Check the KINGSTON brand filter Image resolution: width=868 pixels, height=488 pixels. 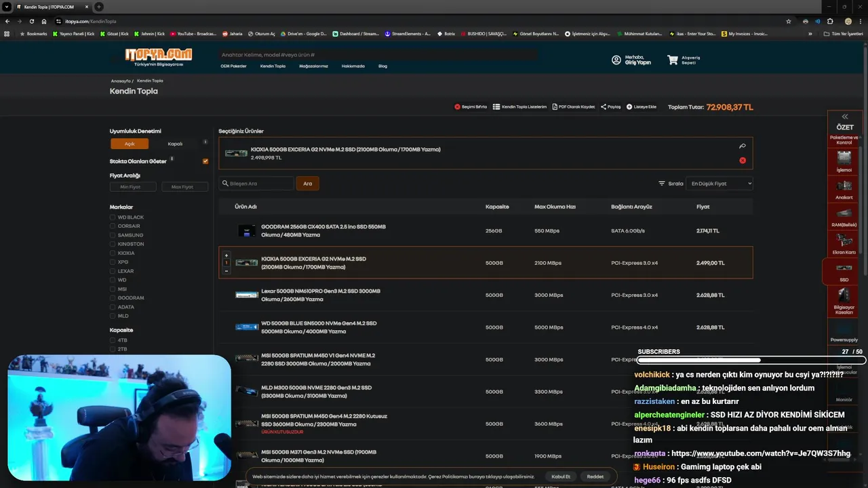click(113, 244)
